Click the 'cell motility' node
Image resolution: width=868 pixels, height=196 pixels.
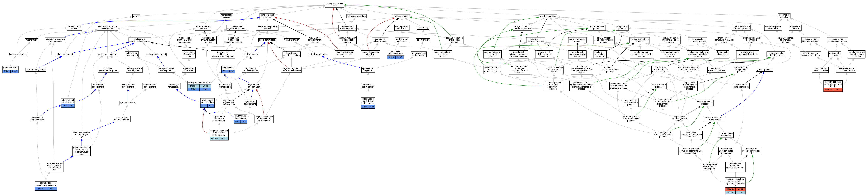(x=423, y=28)
